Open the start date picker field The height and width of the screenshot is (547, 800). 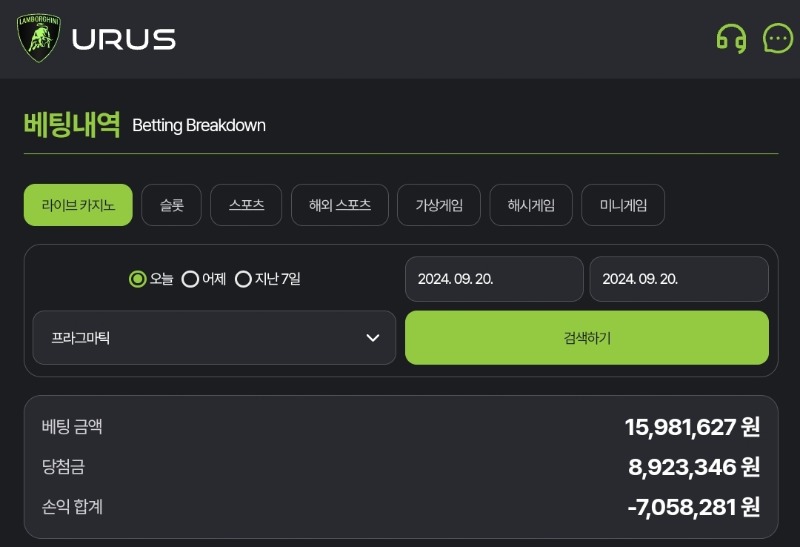click(494, 279)
